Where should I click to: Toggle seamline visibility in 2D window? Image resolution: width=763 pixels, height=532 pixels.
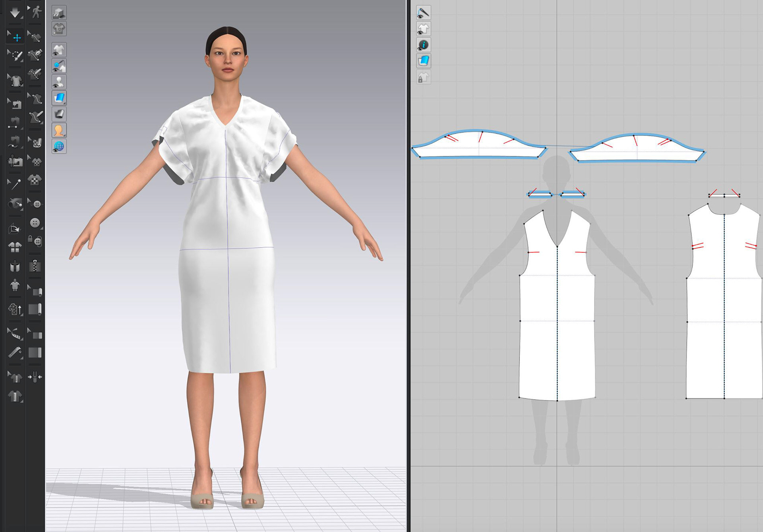coord(423,13)
